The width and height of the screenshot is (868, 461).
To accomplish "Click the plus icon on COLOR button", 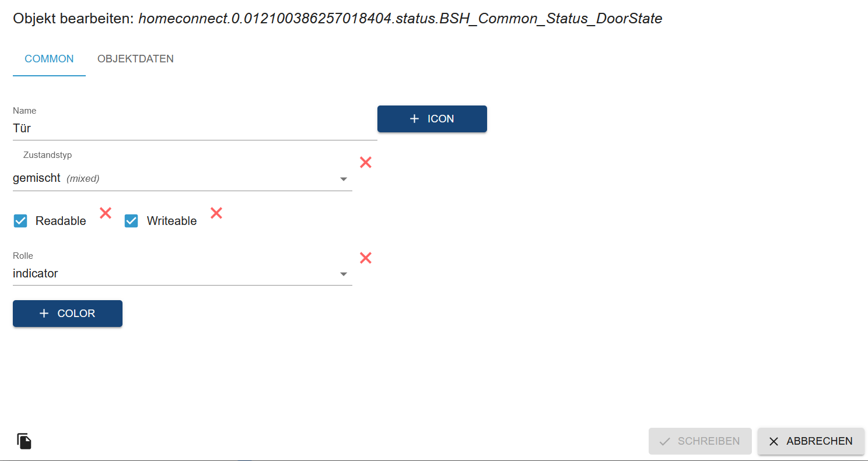I will 44,314.
